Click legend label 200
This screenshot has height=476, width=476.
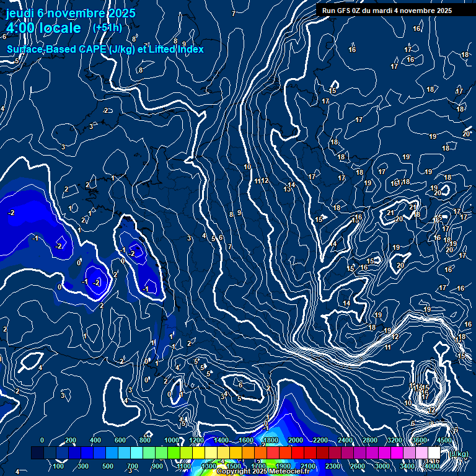point(71,440)
